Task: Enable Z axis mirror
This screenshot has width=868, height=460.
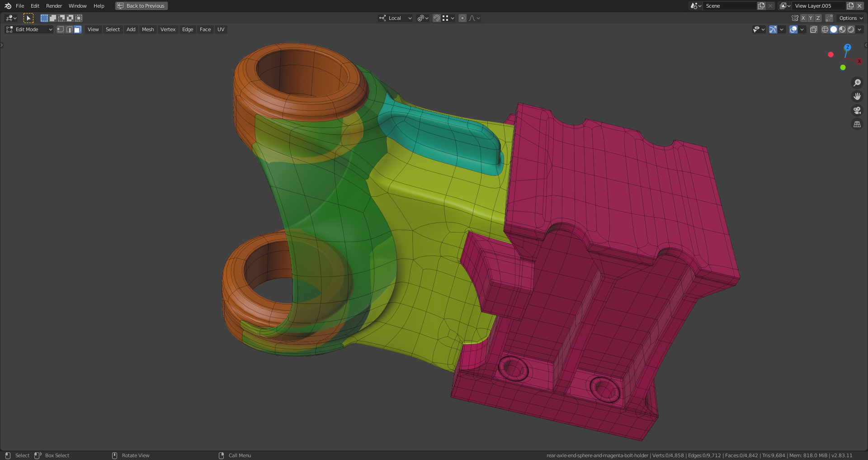Action: pyautogui.click(x=818, y=18)
